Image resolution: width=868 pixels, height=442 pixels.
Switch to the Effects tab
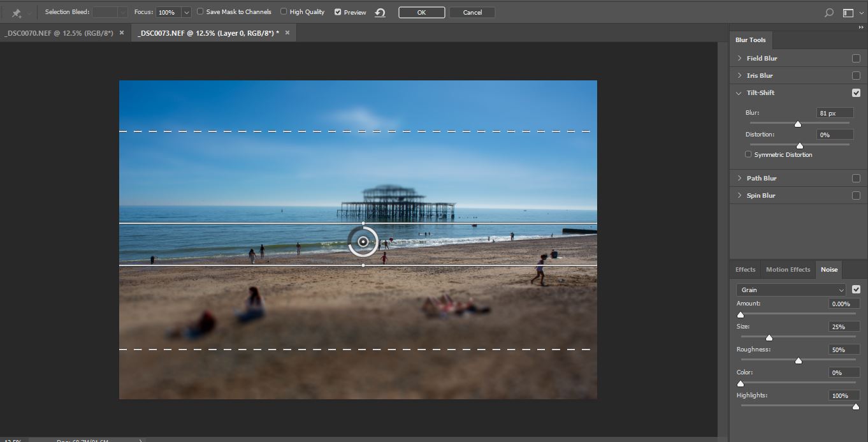[x=745, y=269]
